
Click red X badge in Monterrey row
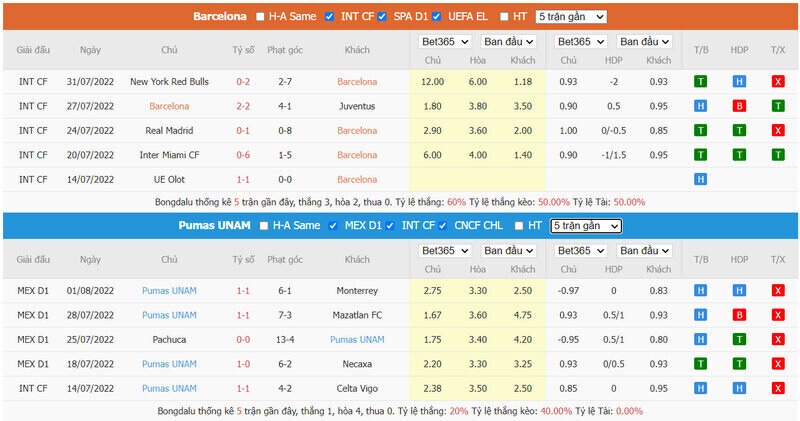[778, 291]
